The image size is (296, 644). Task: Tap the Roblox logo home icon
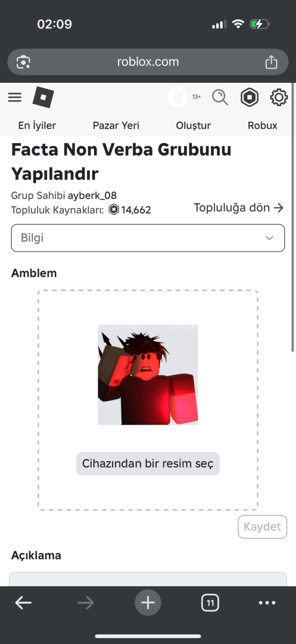click(43, 97)
